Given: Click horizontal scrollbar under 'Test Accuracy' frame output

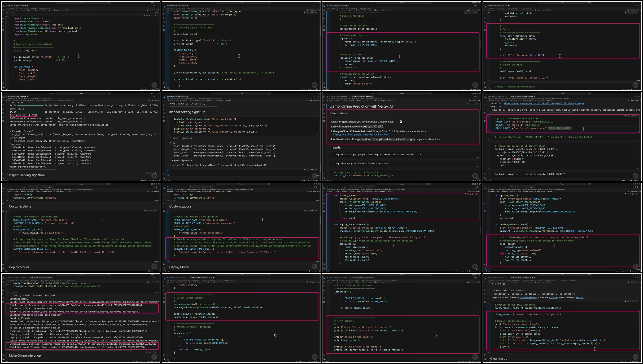Looking at the screenshot, I should click(33, 170).
